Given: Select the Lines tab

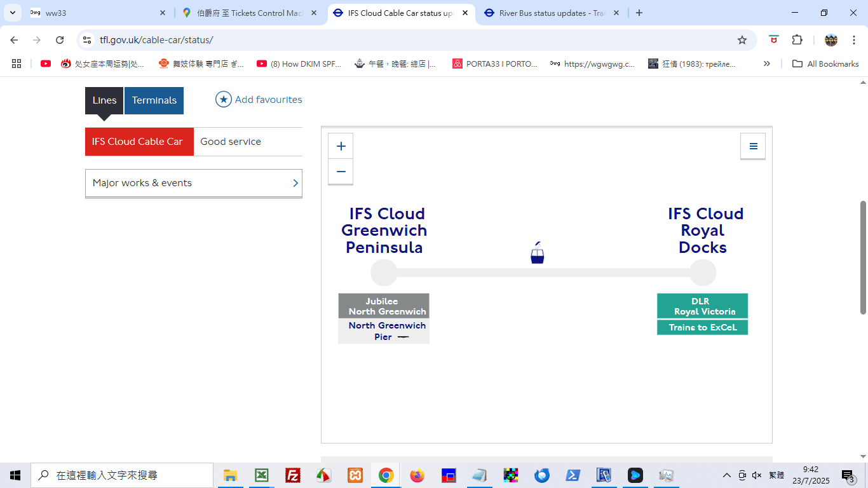Looking at the screenshot, I should tap(104, 100).
